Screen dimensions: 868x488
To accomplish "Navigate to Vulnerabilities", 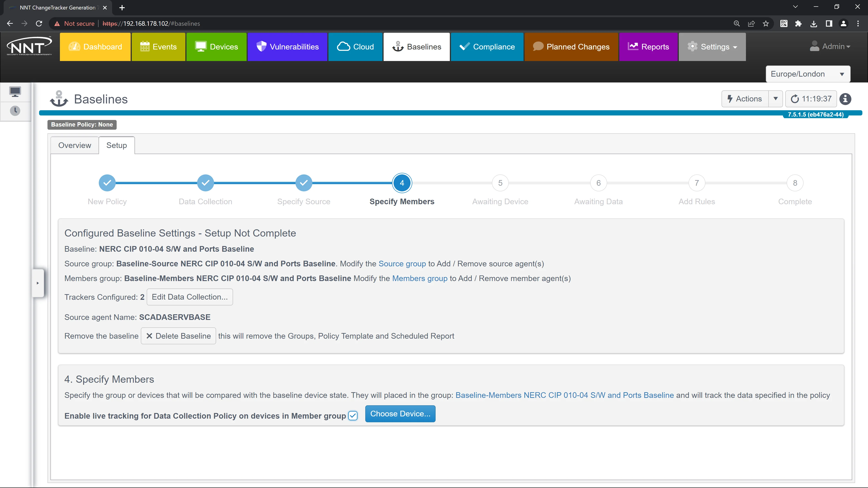I will point(288,47).
